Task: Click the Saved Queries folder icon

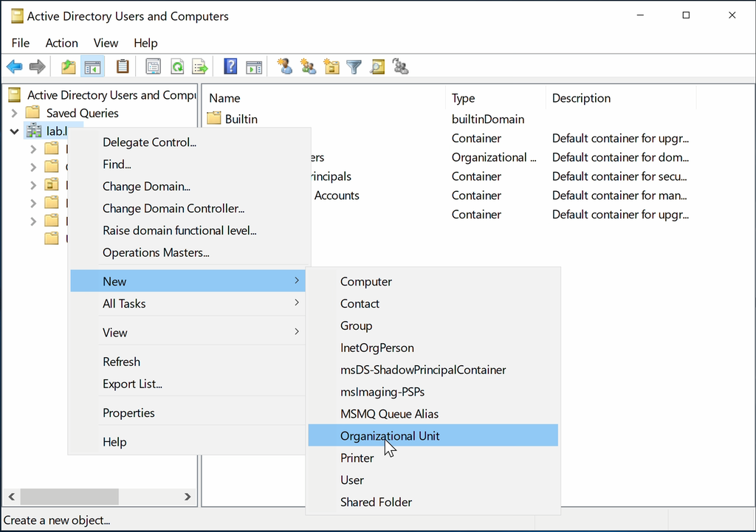Action: [32, 113]
